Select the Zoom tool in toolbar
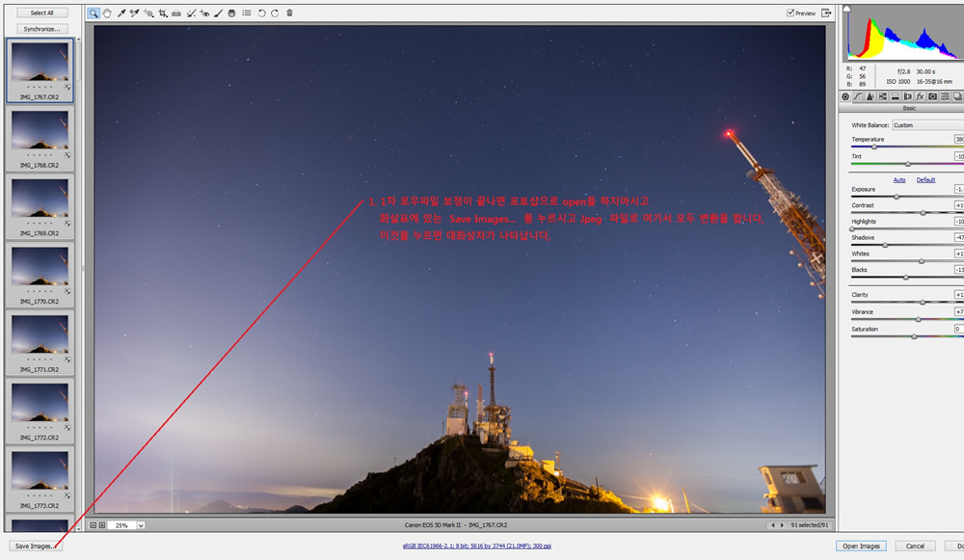This screenshot has width=964, height=560. [93, 13]
